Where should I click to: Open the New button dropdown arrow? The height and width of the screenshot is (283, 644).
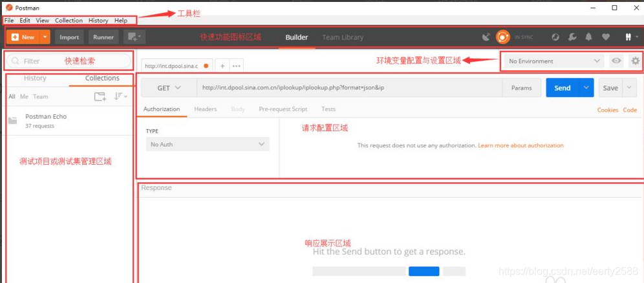pyautogui.click(x=45, y=37)
